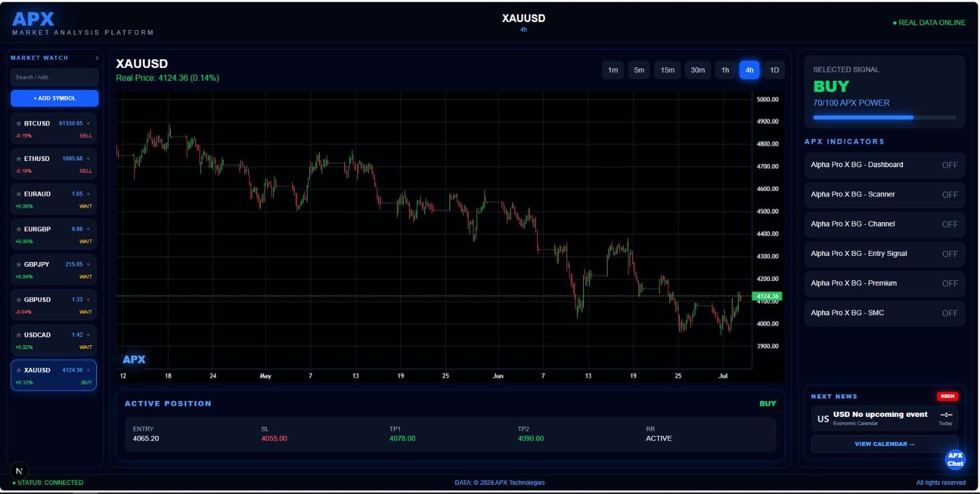Choose the 1h timeframe
The width and height of the screenshot is (980, 494).
coord(725,70)
